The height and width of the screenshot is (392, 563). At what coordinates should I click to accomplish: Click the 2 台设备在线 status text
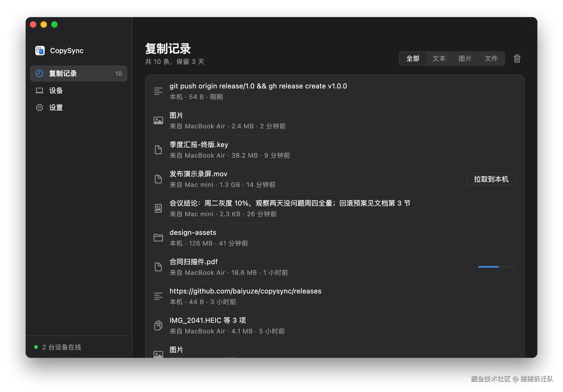pyautogui.click(x=62, y=347)
